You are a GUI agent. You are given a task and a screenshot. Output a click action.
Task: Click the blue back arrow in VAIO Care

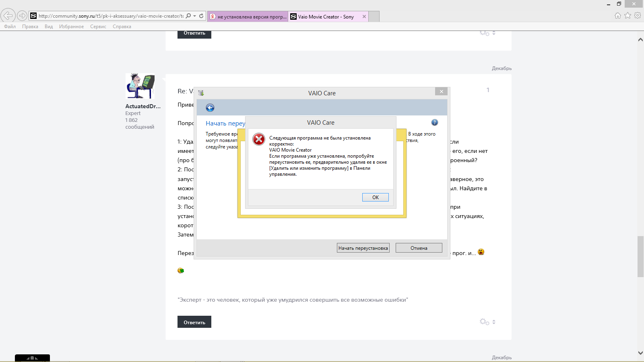(x=210, y=108)
